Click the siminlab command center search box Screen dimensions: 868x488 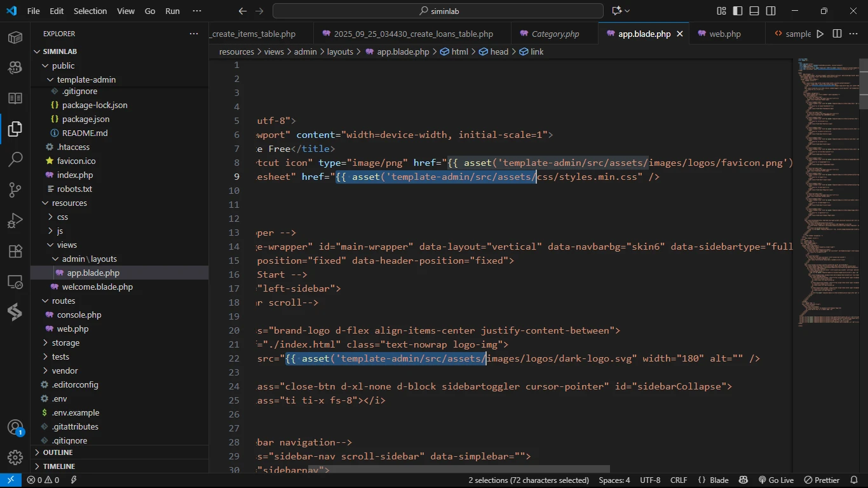click(438, 11)
